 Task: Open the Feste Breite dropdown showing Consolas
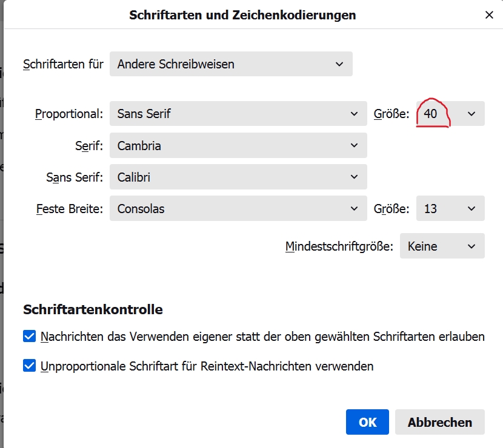point(238,209)
